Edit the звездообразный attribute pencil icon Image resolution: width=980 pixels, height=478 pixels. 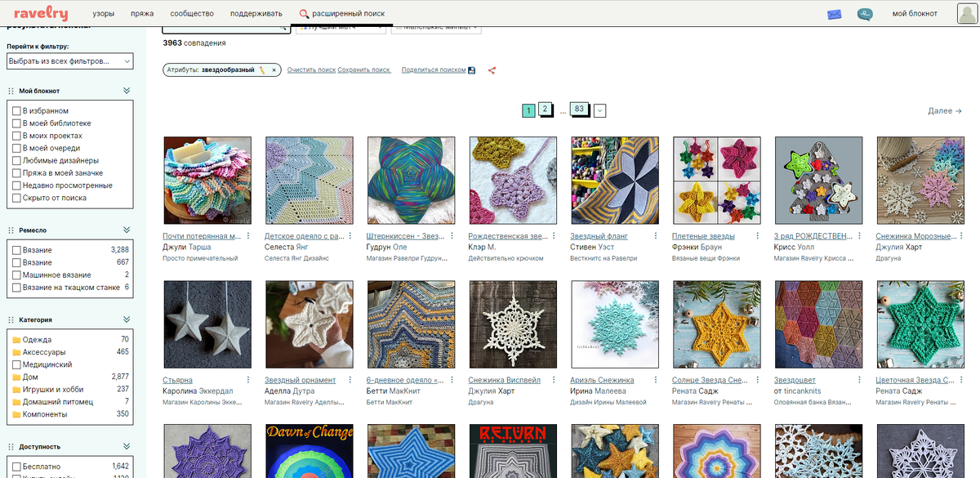(x=262, y=70)
